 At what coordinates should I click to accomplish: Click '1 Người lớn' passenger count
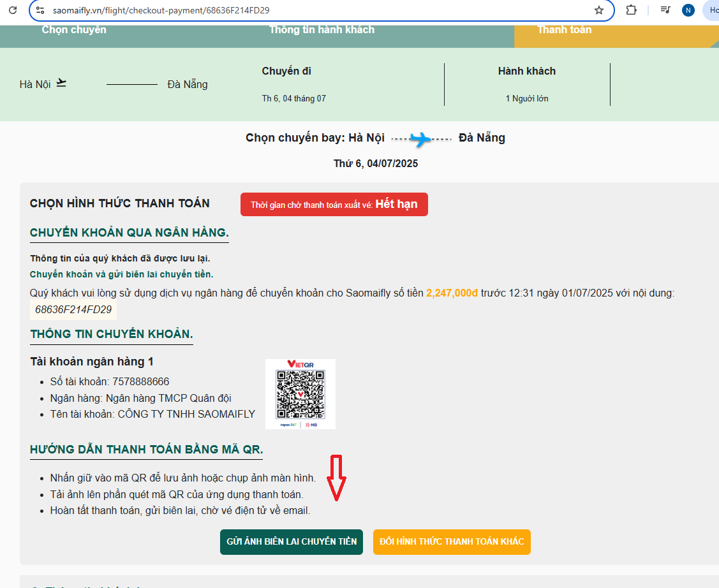[527, 99]
